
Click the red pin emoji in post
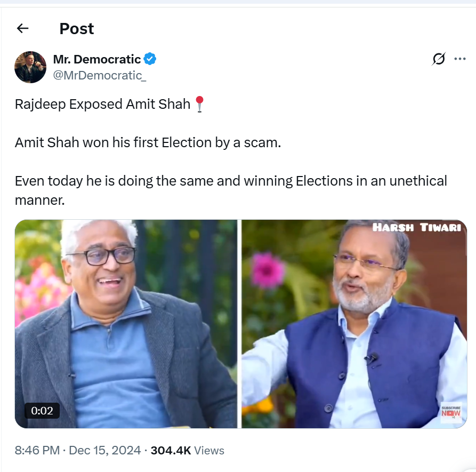tap(199, 104)
